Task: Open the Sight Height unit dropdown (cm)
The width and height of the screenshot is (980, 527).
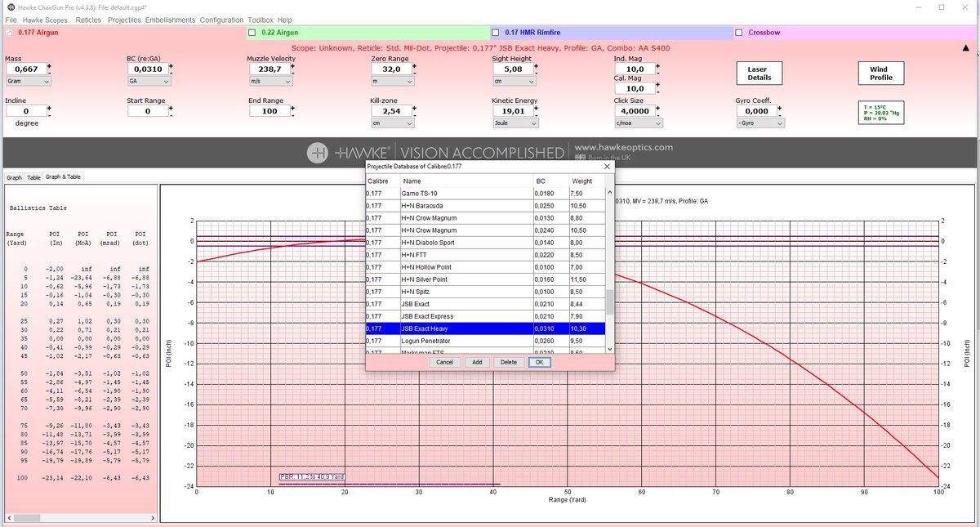Action: [x=514, y=81]
